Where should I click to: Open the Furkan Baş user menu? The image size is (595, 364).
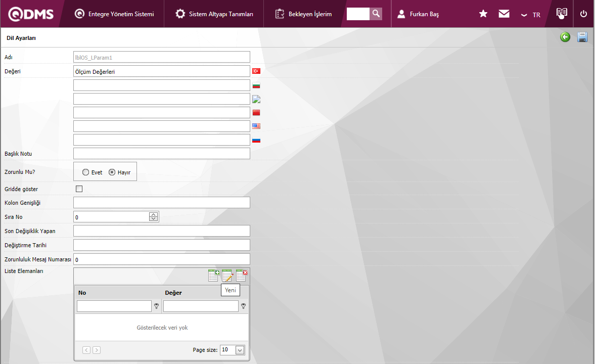(x=418, y=14)
